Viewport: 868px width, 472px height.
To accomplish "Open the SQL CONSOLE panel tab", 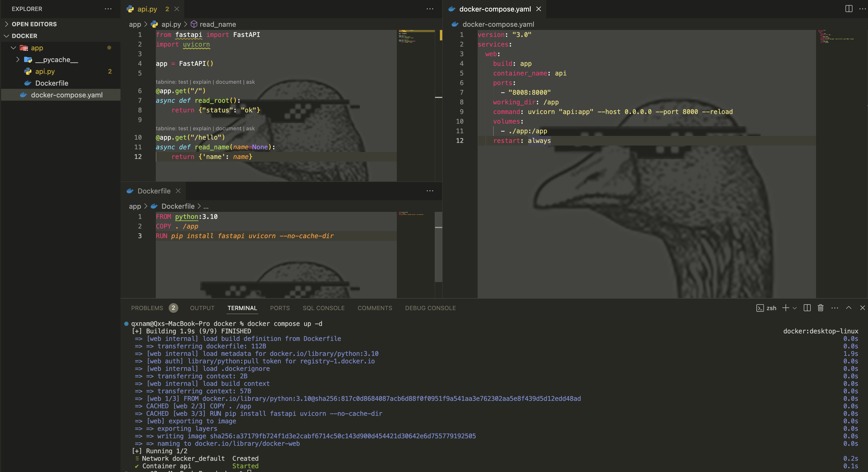I will pyautogui.click(x=323, y=308).
